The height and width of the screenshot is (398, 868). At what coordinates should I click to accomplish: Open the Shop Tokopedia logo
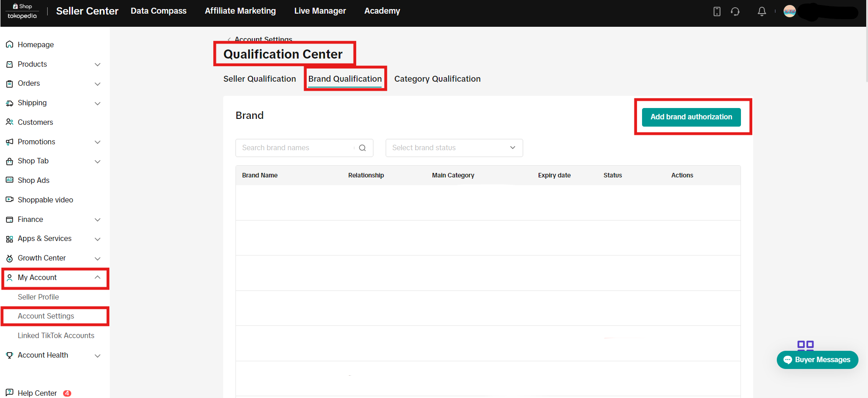[22, 11]
